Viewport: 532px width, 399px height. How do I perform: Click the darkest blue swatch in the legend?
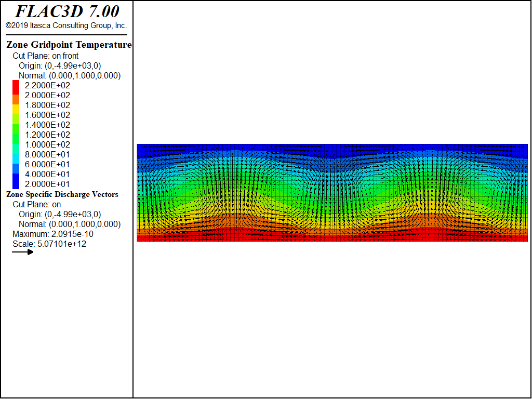(16, 181)
